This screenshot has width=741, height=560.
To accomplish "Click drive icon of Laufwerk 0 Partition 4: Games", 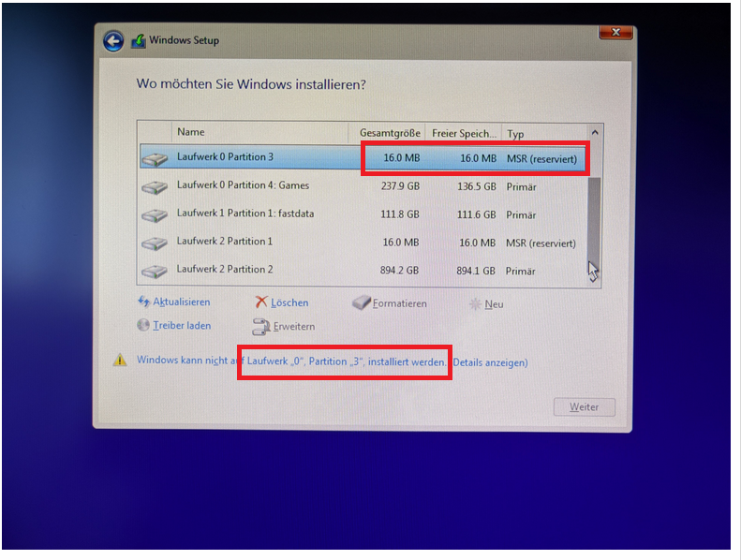I will point(155,187).
